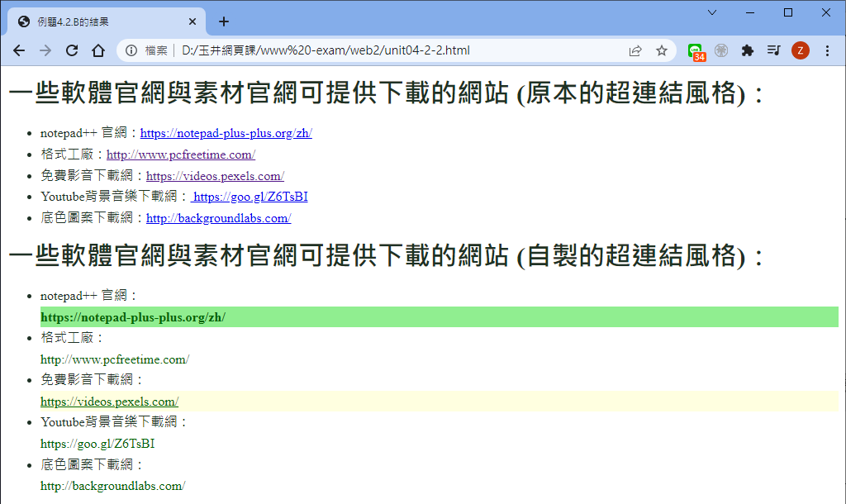Open the Z profile avatar

tap(800, 50)
